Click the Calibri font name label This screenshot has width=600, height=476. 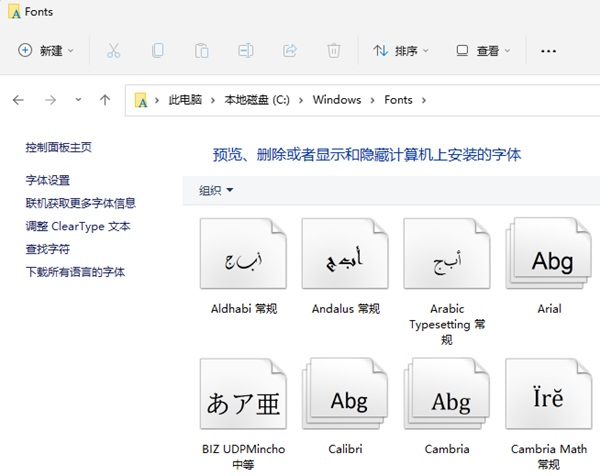point(345,449)
